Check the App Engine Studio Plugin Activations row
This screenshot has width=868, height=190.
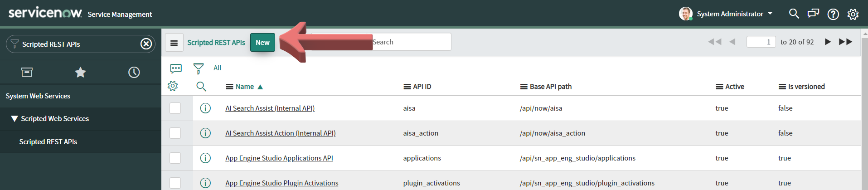pos(175,183)
